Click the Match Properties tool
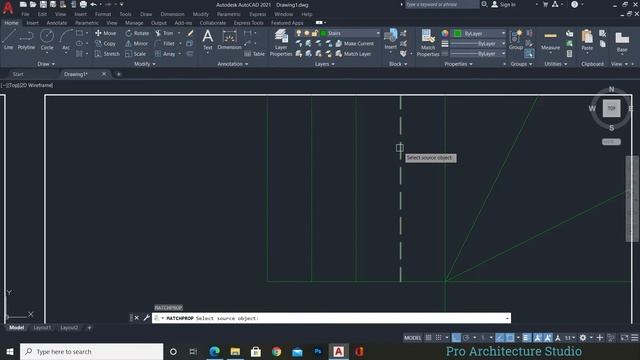The height and width of the screenshot is (360, 640). point(428,42)
